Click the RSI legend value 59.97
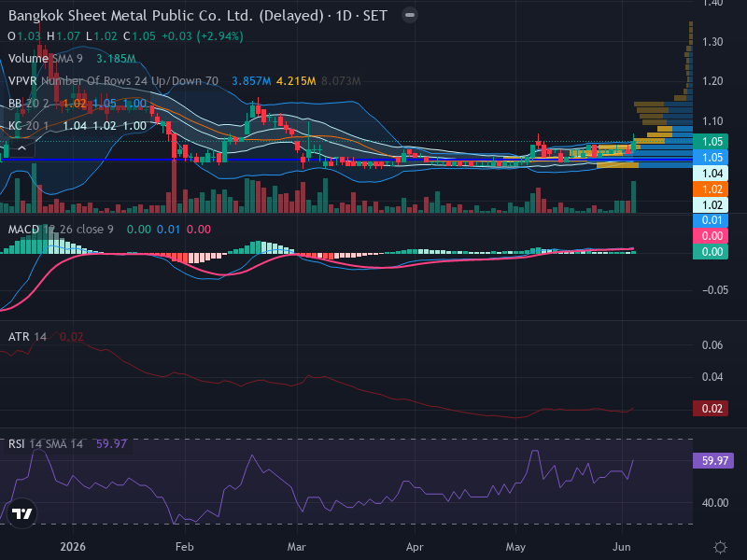The width and height of the screenshot is (747, 560). [111, 444]
